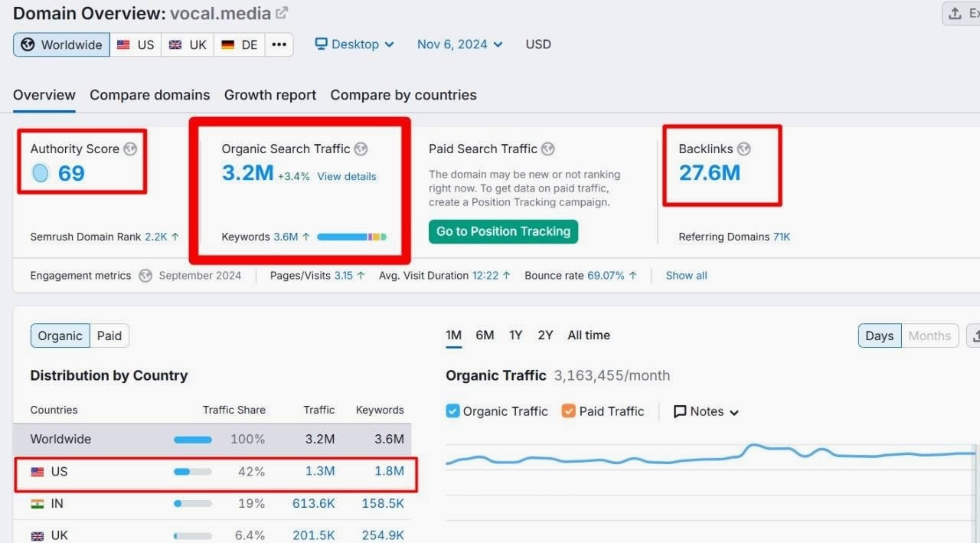Select All time range
Viewport: 980px width, 543px height.
(x=589, y=335)
